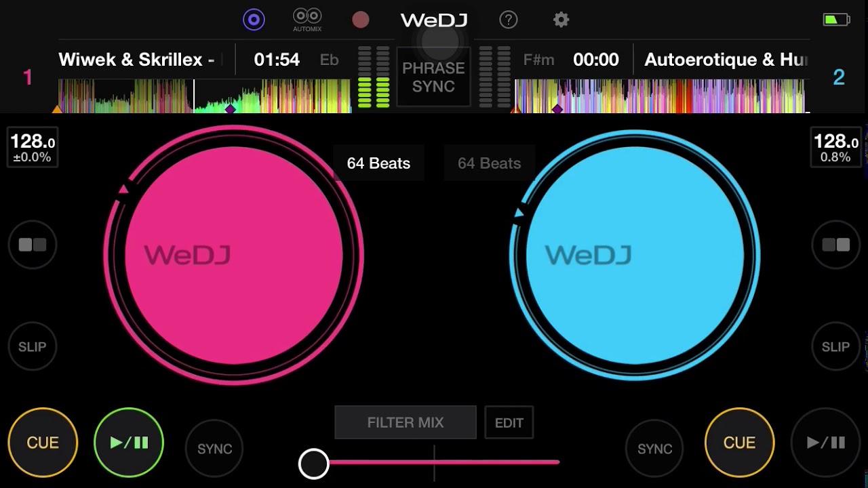Open Autoerotique track title on deck 2

coord(726,60)
